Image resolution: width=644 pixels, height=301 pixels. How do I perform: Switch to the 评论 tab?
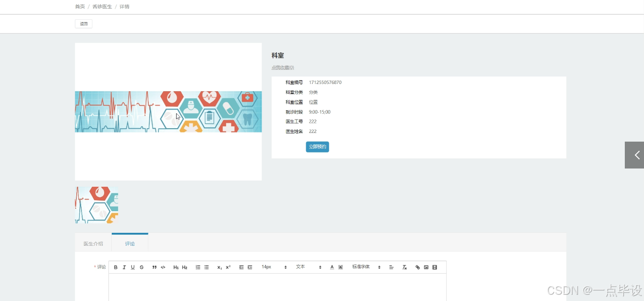(x=130, y=243)
